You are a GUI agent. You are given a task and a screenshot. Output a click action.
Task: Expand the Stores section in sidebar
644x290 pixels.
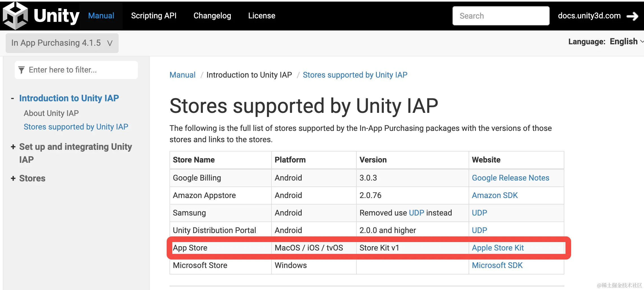(x=13, y=178)
